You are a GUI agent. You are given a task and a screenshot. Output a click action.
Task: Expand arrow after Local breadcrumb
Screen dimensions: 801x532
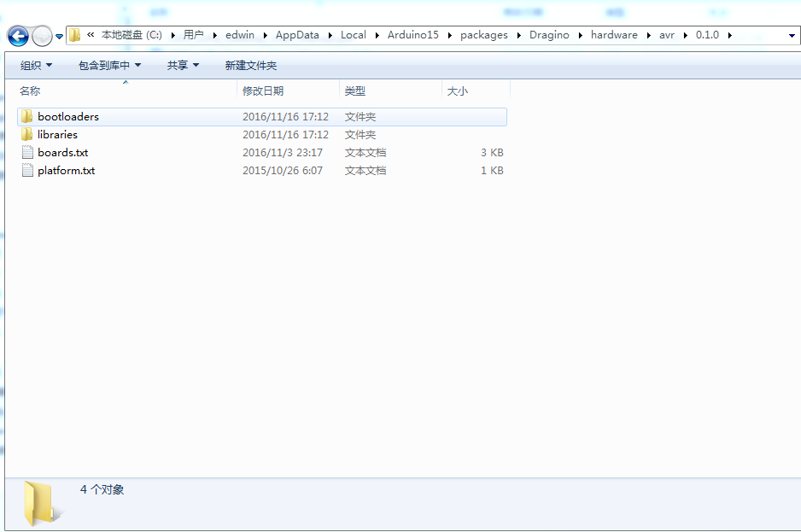[x=377, y=35]
